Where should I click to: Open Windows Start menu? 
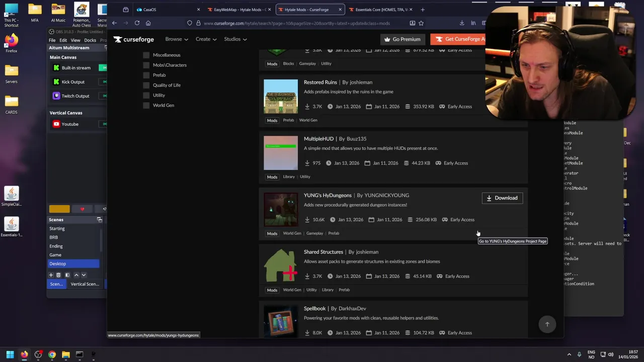(10, 354)
